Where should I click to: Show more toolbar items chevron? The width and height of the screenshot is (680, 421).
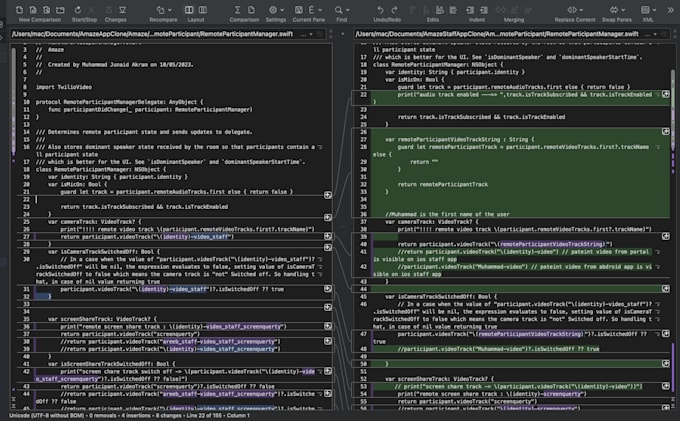[670, 10]
